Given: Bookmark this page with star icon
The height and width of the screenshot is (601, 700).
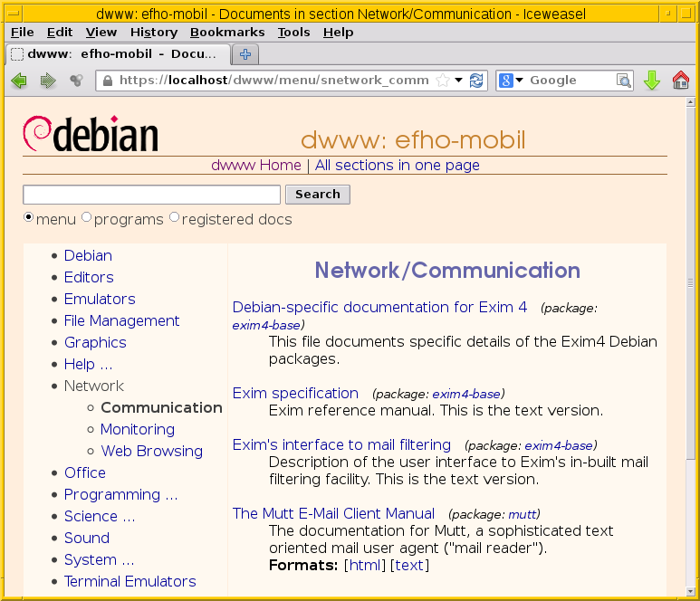Looking at the screenshot, I should click(443, 81).
